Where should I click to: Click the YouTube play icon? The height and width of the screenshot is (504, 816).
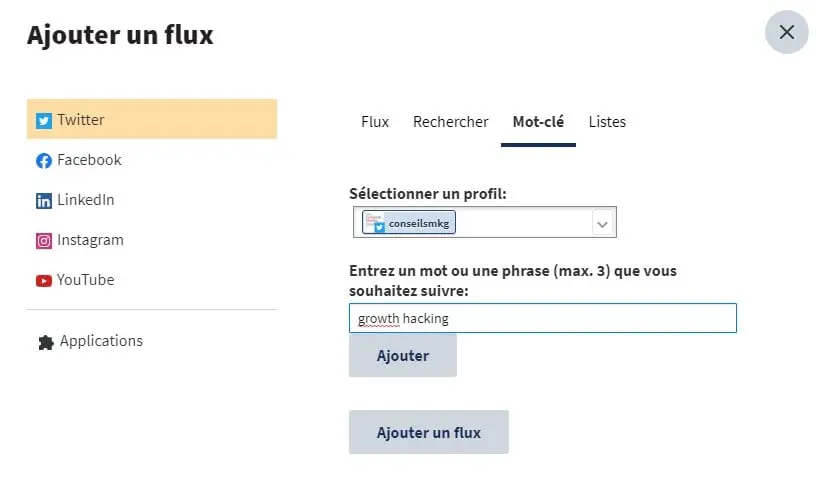pos(44,281)
